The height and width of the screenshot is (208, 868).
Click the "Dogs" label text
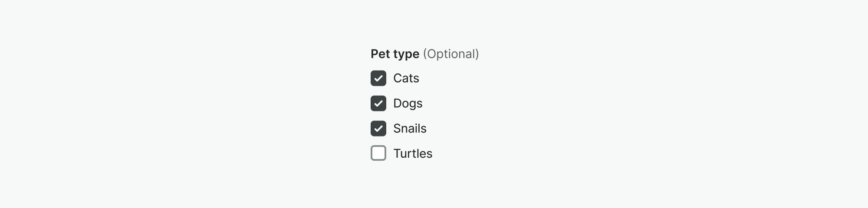(408, 104)
